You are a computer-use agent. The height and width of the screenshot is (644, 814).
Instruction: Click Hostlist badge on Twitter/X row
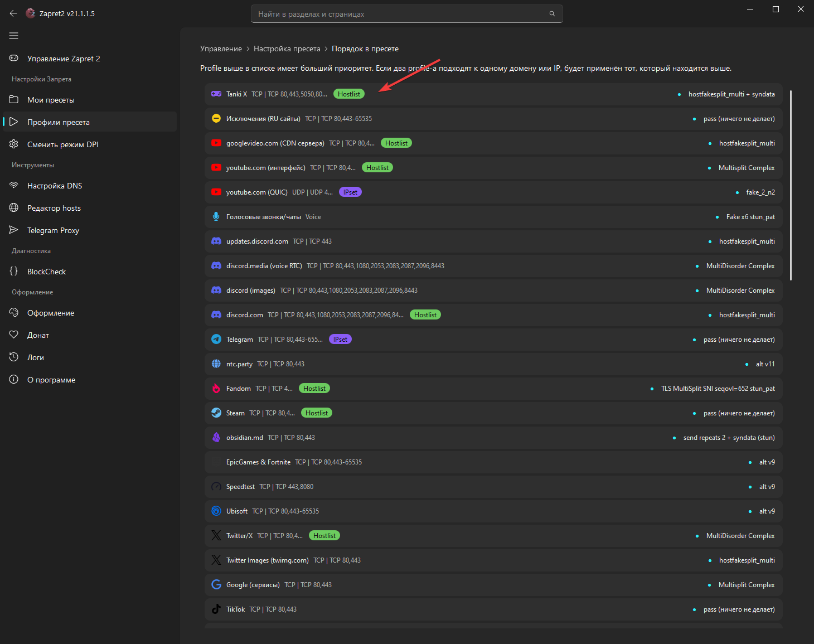pyautogui.click(x=324, y=536)
